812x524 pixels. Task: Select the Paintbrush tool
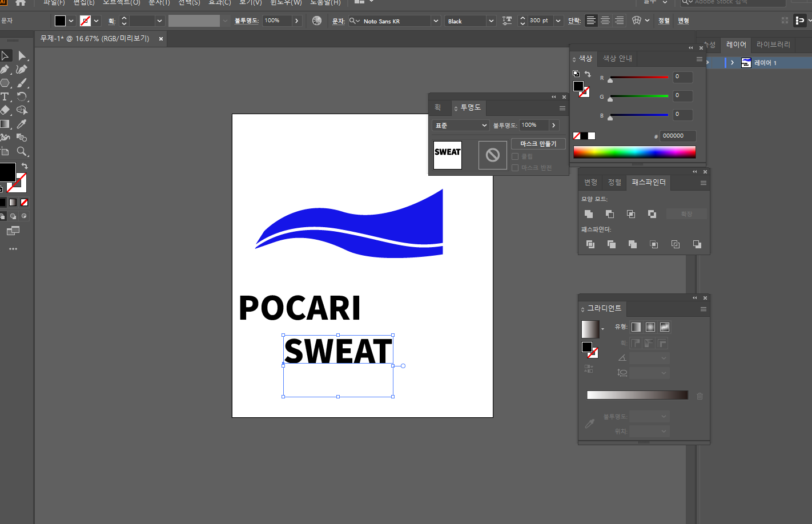[22, 83]
